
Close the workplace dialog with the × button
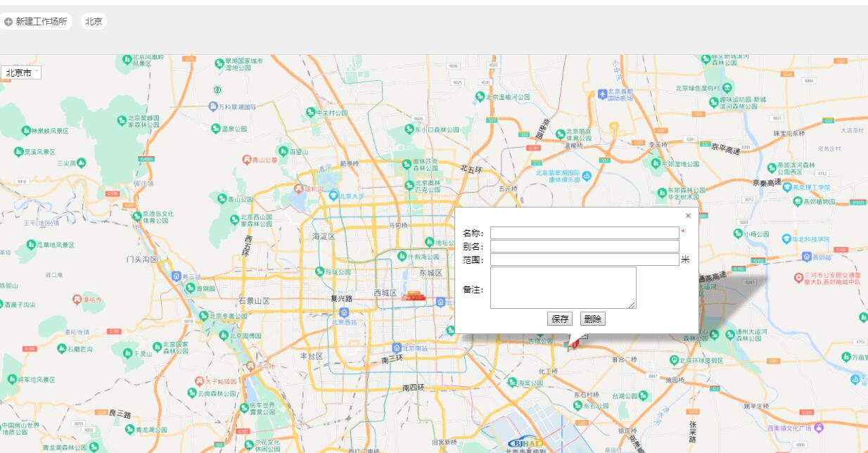tap(688, 215)
